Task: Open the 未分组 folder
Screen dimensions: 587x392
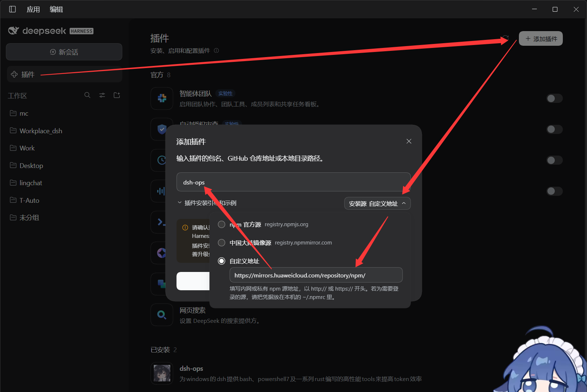Action: click(64, 218)
